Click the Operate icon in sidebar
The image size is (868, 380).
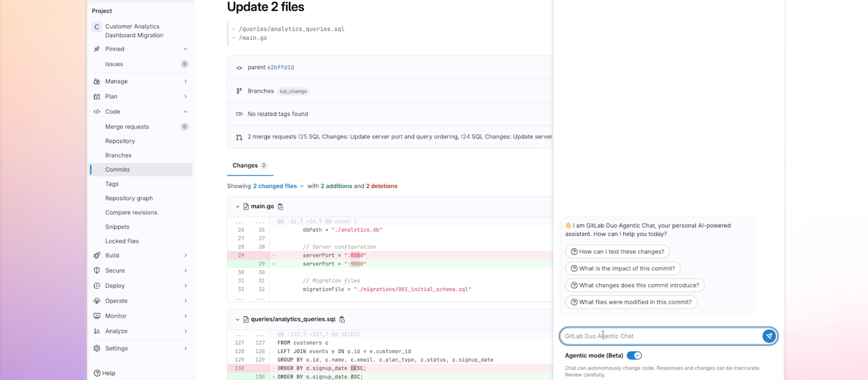(97, 301)
